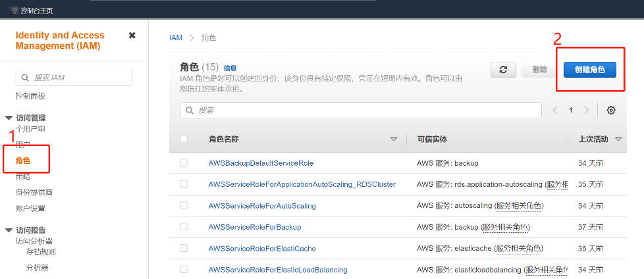Open 用户组 in the sidebar

pyautogui.click(x=30, y=129)
